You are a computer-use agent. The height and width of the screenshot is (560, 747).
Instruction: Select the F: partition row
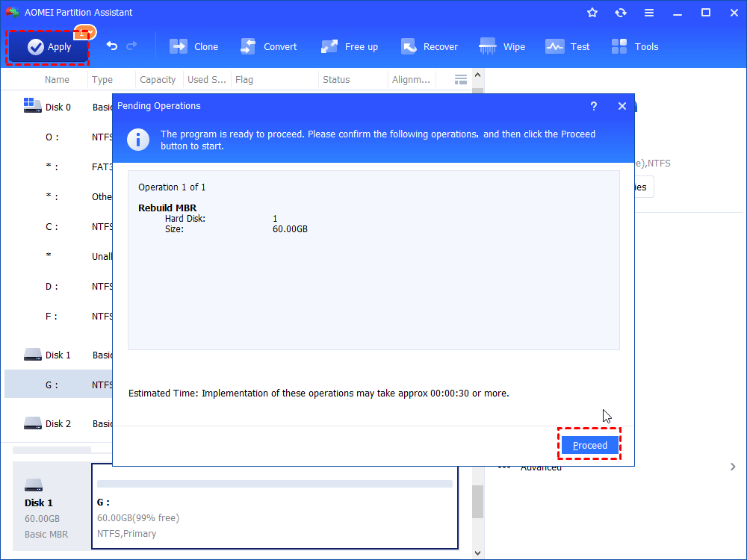coord(58,316)
